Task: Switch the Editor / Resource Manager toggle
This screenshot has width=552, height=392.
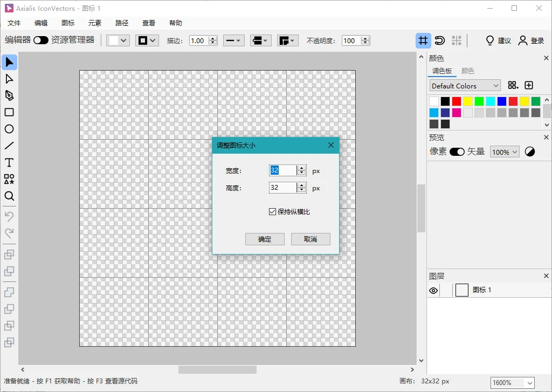Action: [41, 40]
